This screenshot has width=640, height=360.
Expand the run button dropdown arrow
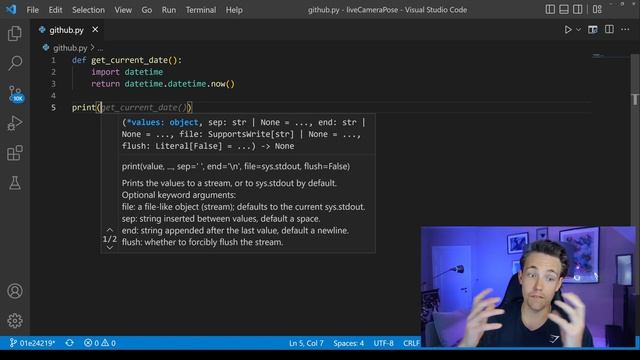(x=578, y=29)
